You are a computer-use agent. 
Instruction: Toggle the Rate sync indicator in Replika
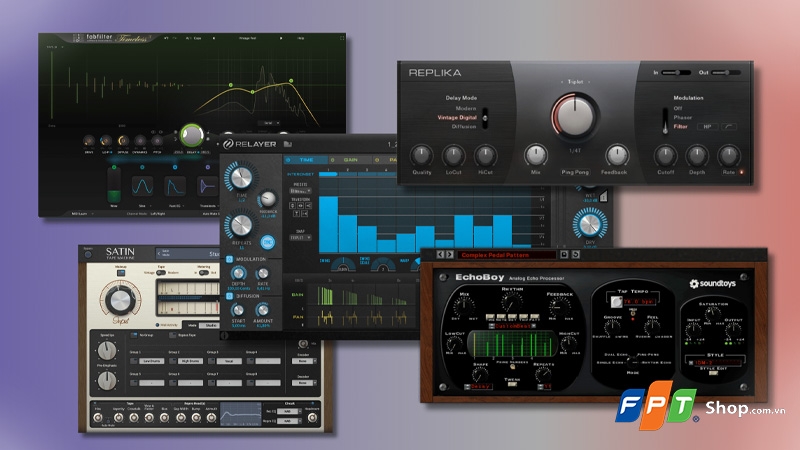pos(741,172)
